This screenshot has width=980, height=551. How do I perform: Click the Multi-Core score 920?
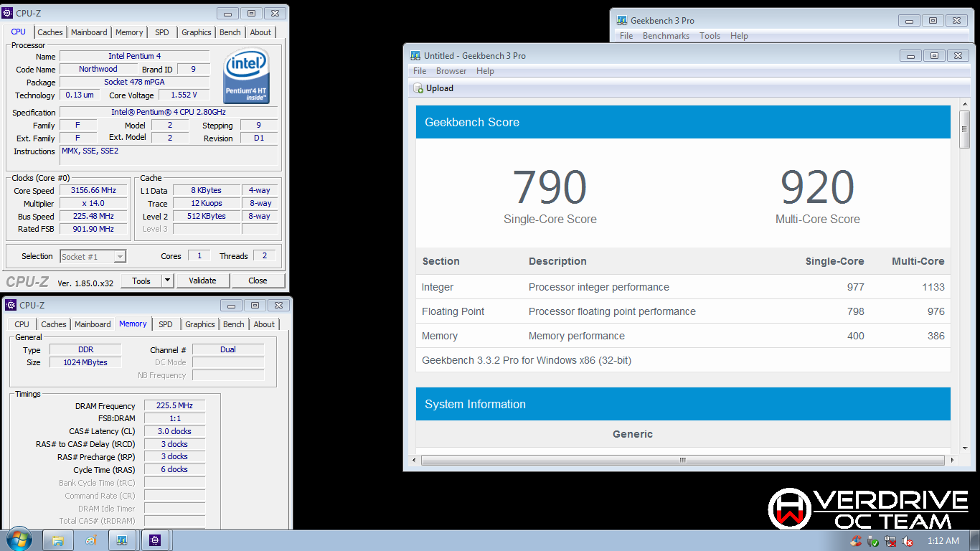click(817, 187)
